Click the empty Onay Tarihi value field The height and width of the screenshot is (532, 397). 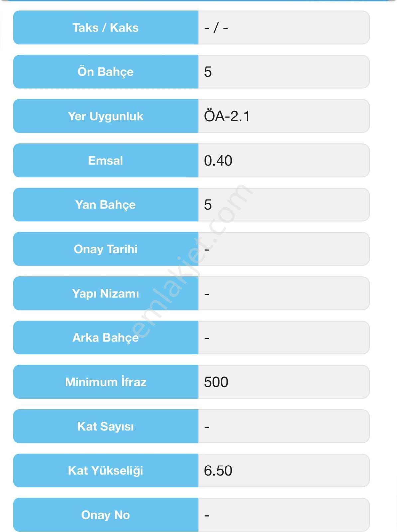point(284,249)
